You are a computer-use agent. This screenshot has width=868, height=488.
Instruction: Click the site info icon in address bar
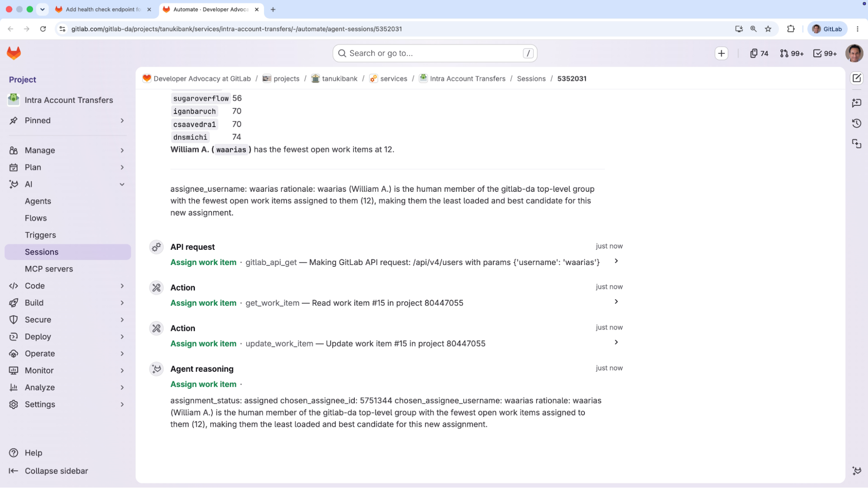[62, 29]
